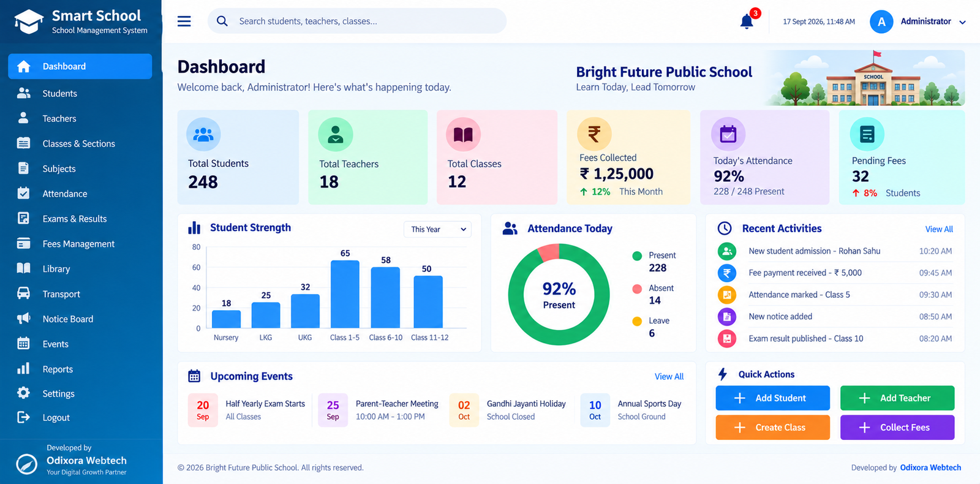Click the Add Student button
The height and width of the screenshot is (484, 980).
point(772,398)
